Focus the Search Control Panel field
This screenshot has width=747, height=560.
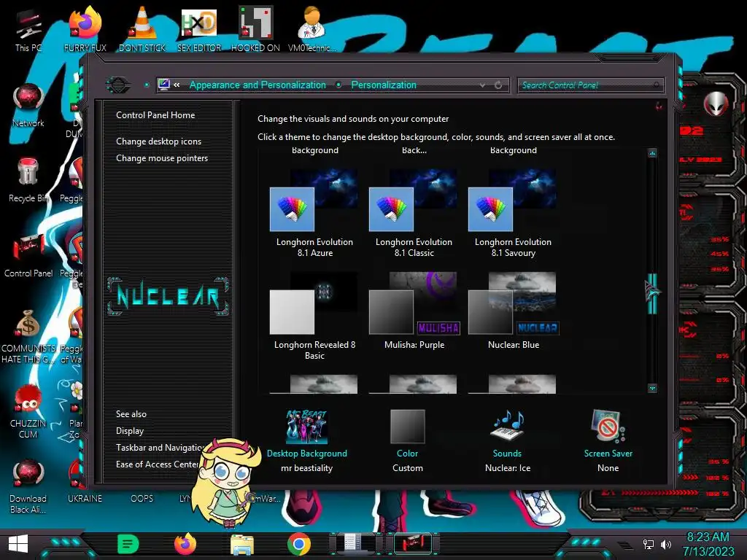pyautogui.click(x=590, y=85)
